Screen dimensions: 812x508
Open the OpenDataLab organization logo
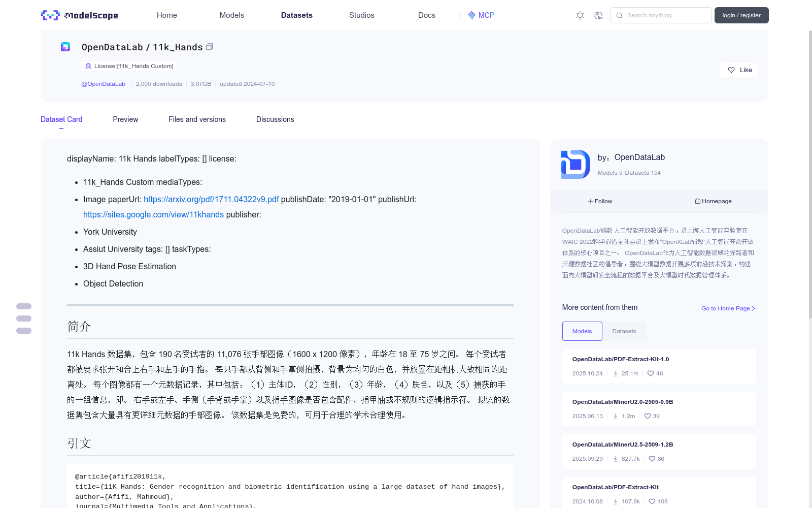[576, 164]
